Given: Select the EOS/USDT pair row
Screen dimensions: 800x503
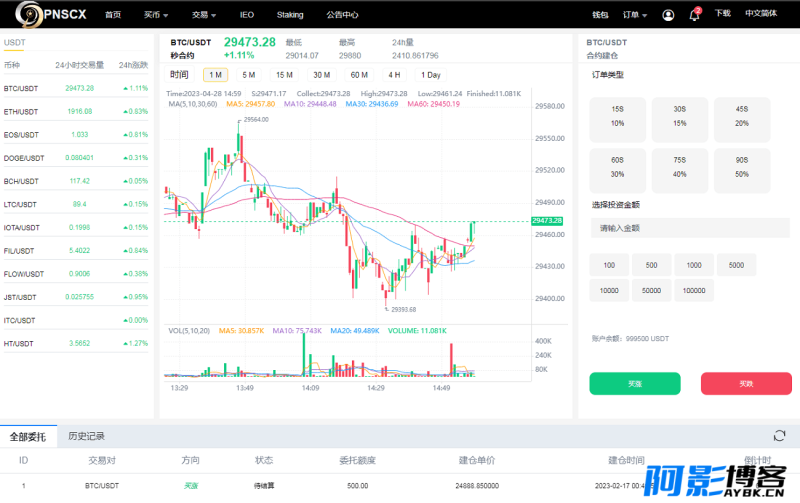Looking at the screenshot, I should click(x=76, y=135).
